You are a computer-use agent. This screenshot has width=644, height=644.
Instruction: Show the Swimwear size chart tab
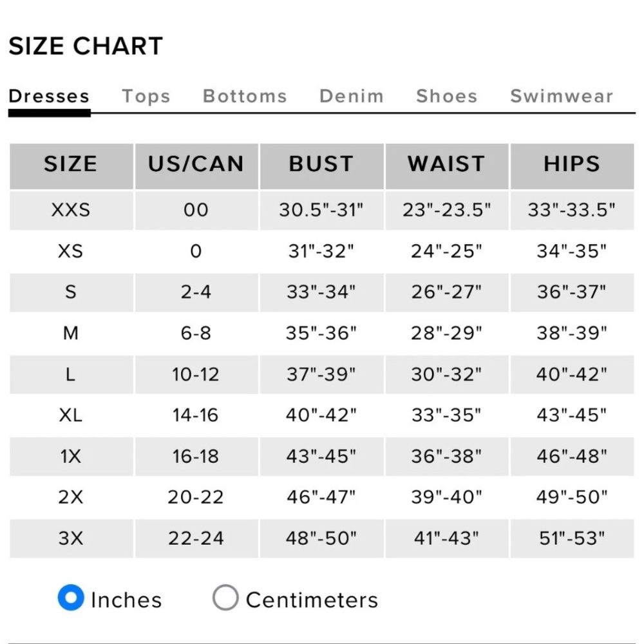coord(562,96)
